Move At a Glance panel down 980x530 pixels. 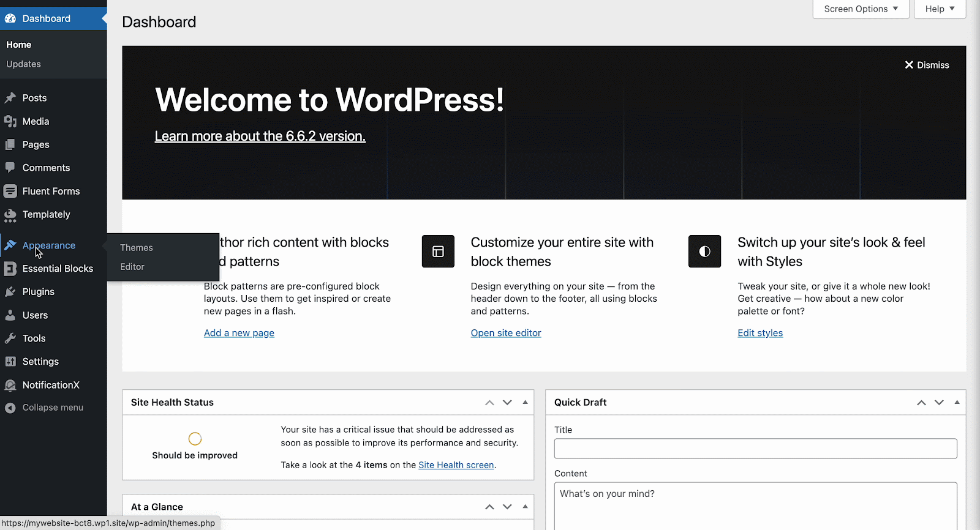[x=507, y=507]
